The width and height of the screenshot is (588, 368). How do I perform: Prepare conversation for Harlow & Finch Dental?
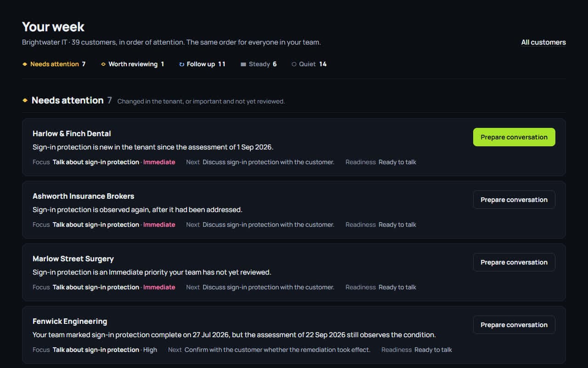(x=514, y=137)
